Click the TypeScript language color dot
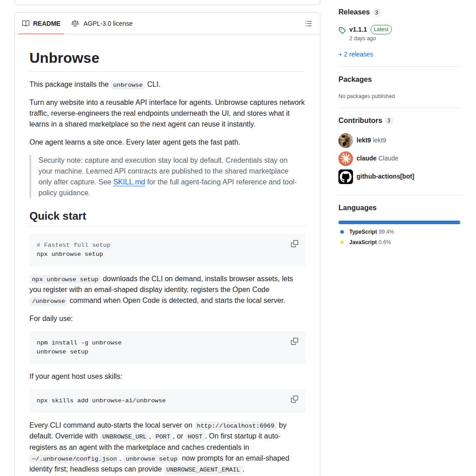476x476 pixels. [x=341, y=232]
